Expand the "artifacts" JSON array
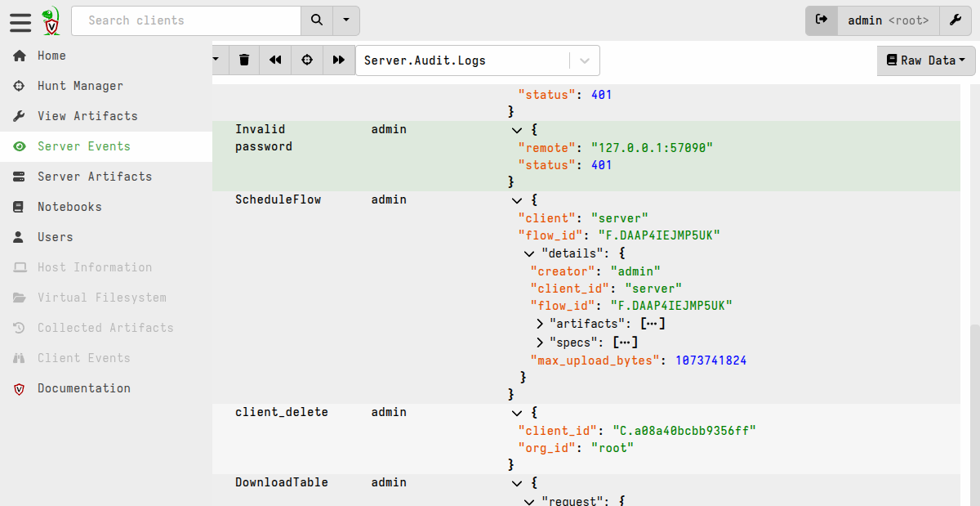980x506 pixels. tap(541, 324)
